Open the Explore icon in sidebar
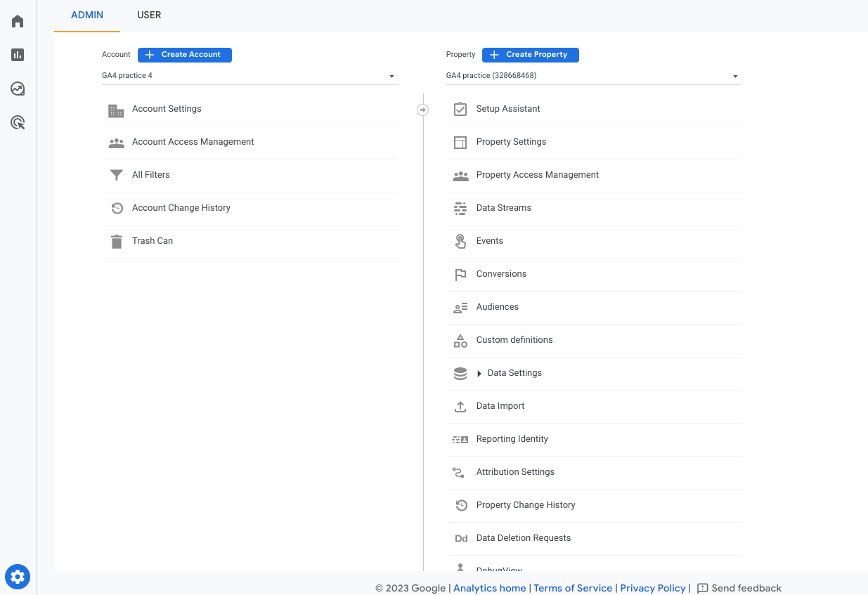This screenshot has height=595, width=868. tap(18, 89)
